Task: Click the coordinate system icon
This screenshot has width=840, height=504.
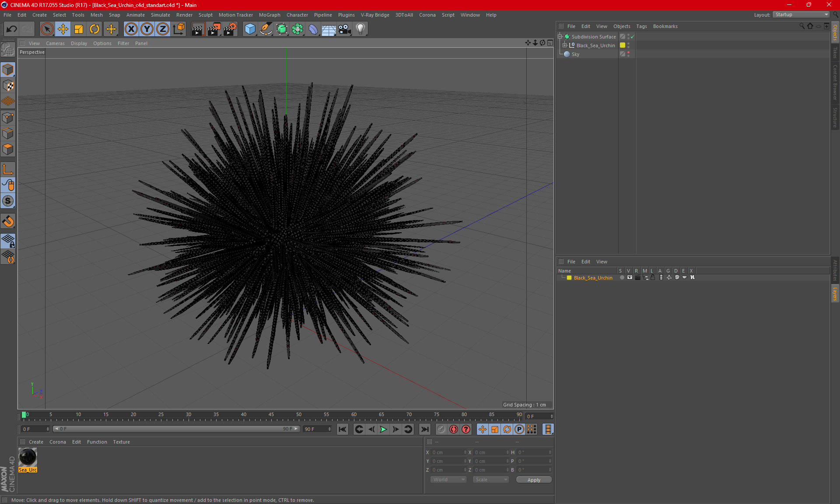Action: [179, 29]
